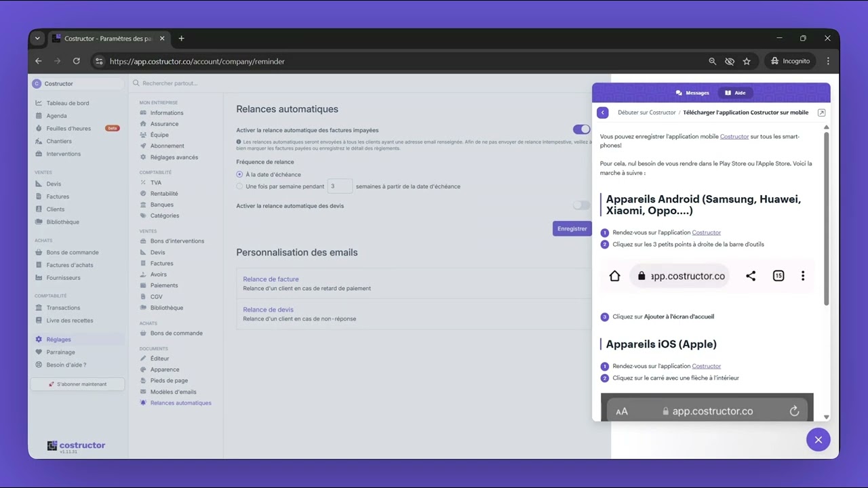Reload the browser page
Viewport: 868px width, 488px height.
[77, 61]
